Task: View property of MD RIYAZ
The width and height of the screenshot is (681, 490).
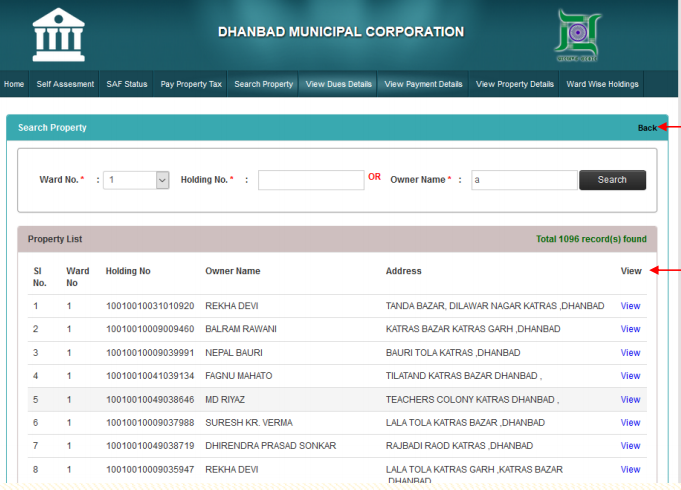Action: (x=630, y=400)
